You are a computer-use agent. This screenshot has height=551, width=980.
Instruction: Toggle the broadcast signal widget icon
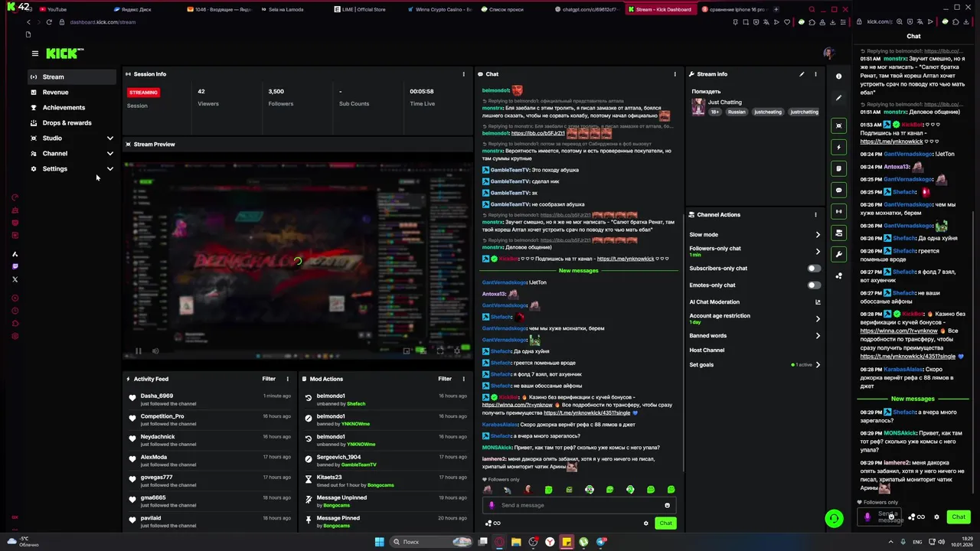coord(838,211)
